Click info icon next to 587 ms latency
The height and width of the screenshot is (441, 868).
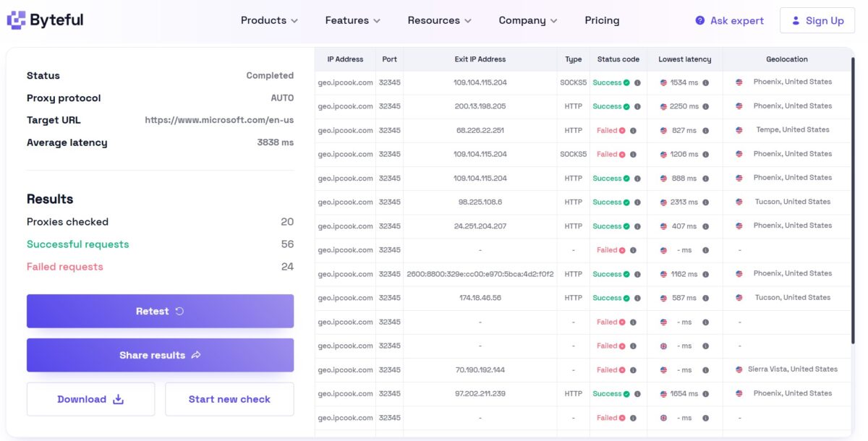(705, 299)
